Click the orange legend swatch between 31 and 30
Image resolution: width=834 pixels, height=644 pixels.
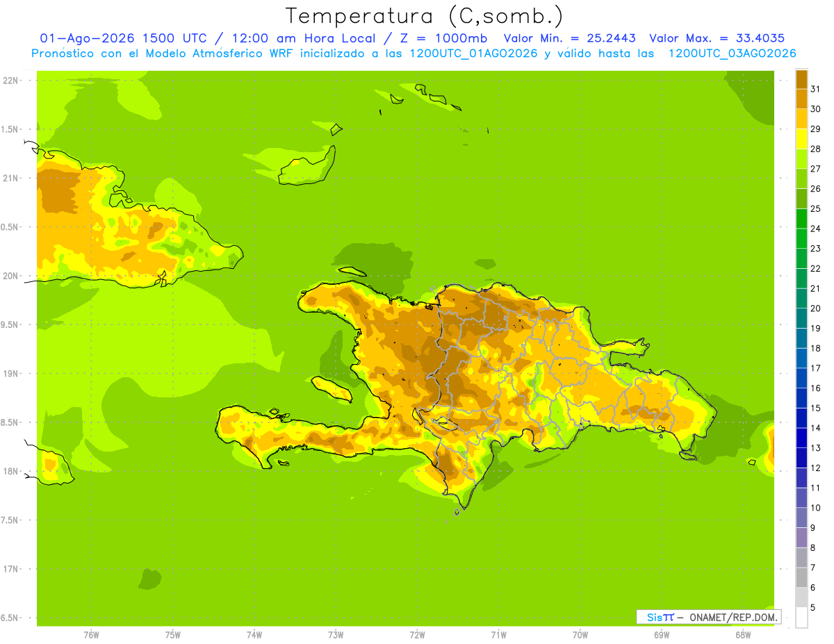[801, 99]
